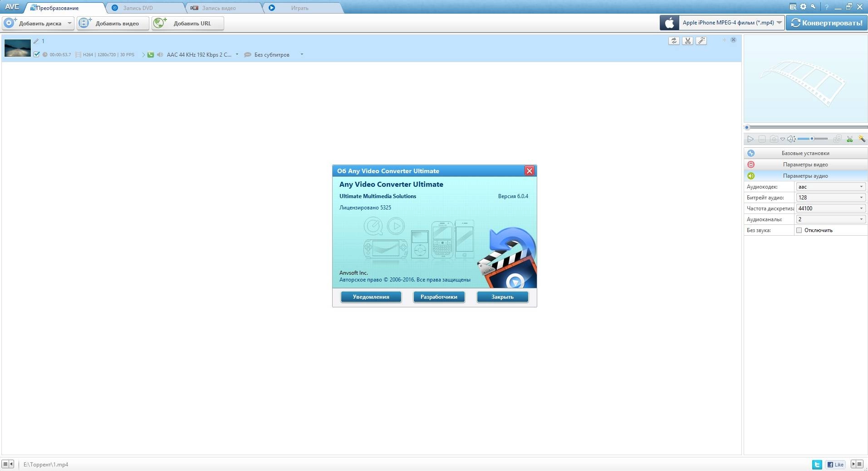868x471 pixels.
Task: Click the film reel preview area
Action: pyautogui.click(x=805, y=78)
